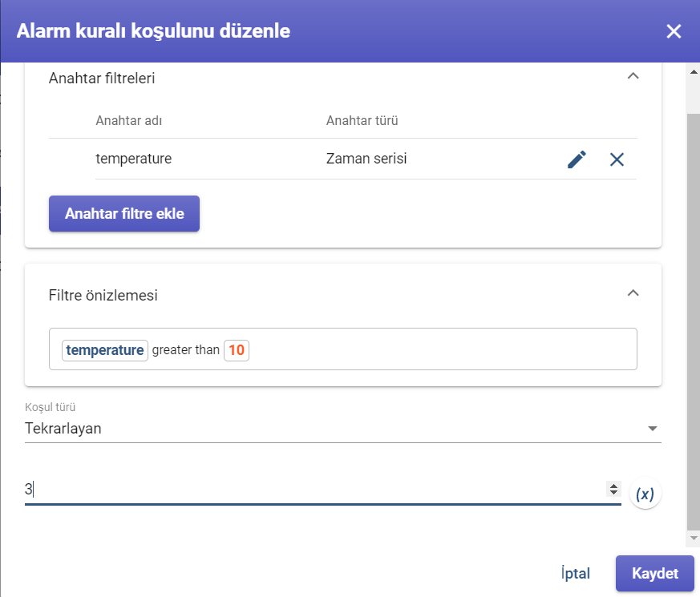Decrease the repeat count with the down stepper arrow
700x597 pixels.
coord(614,493)
